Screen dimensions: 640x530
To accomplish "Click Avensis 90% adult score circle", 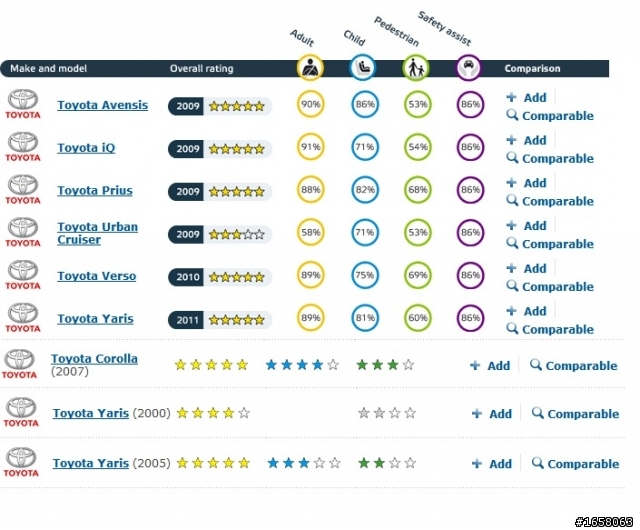I will click(x=310, y=104).
